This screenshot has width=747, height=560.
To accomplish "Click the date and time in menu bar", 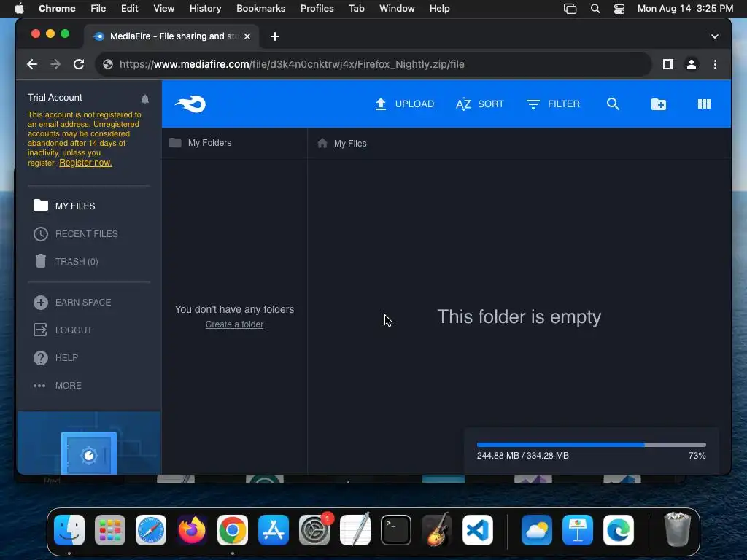I will (685, 9).
